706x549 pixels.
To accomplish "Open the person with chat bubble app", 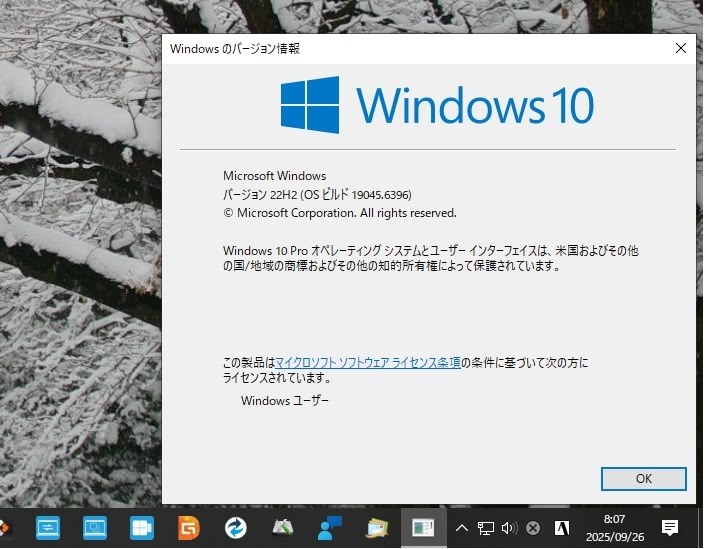I will [x=330, y=527].
